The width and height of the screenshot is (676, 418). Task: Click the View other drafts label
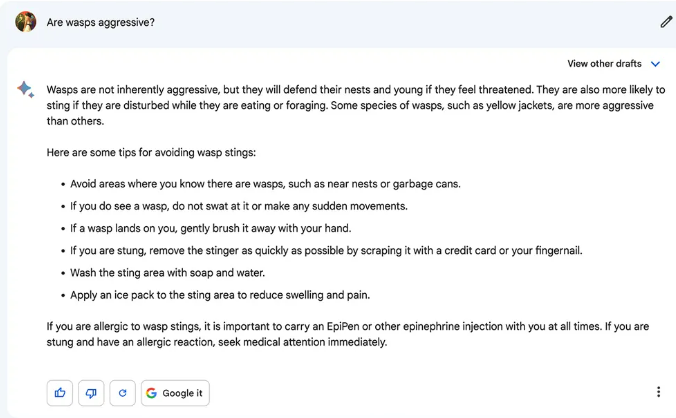(604, 64)
